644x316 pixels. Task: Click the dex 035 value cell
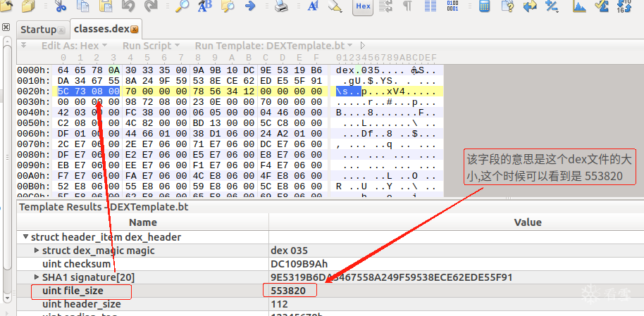(289, 251)
